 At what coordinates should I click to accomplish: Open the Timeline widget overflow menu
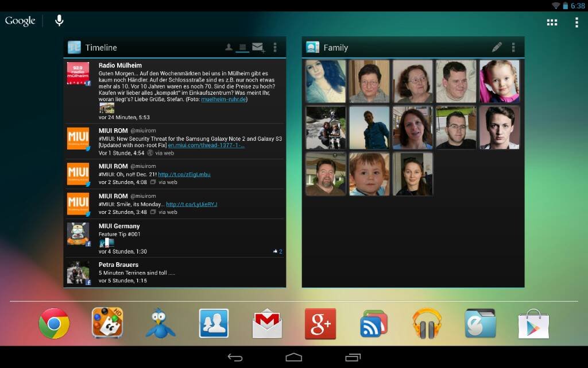coord(275,47)
